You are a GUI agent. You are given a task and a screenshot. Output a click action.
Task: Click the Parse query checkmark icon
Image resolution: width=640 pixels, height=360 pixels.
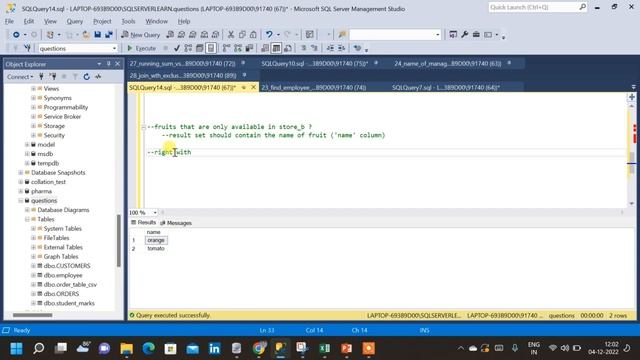coord(177,48)
